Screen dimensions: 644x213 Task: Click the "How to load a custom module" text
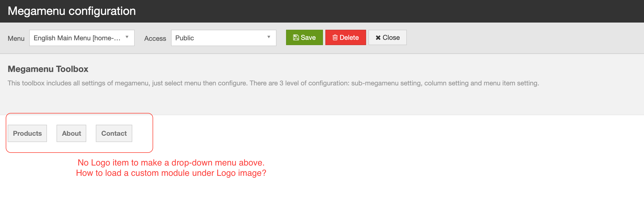(171, 173)
